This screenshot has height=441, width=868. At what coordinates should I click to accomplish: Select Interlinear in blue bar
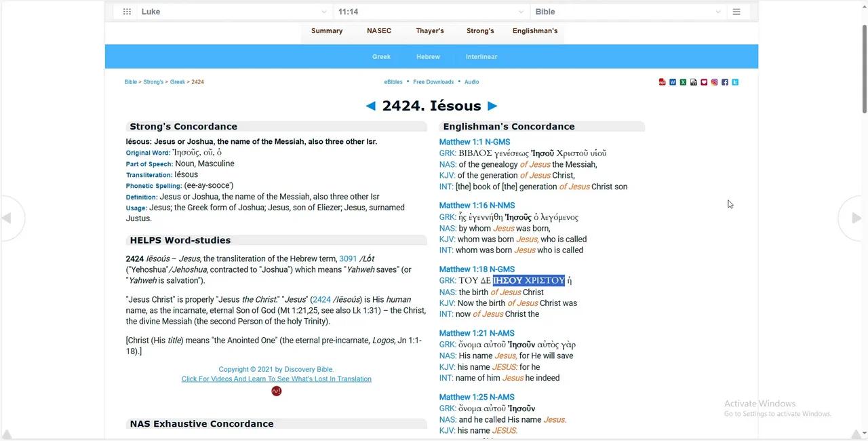pyautogui.click(x=481, y=57)
